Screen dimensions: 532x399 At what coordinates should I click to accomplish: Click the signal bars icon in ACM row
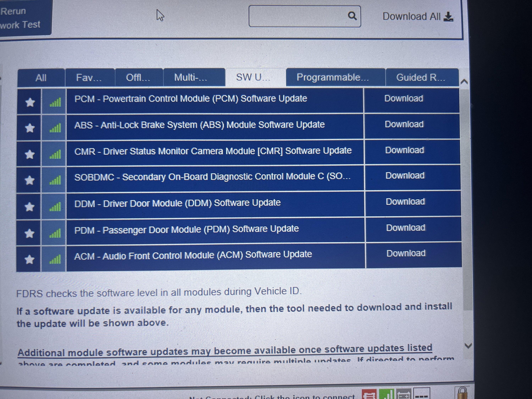55,259
